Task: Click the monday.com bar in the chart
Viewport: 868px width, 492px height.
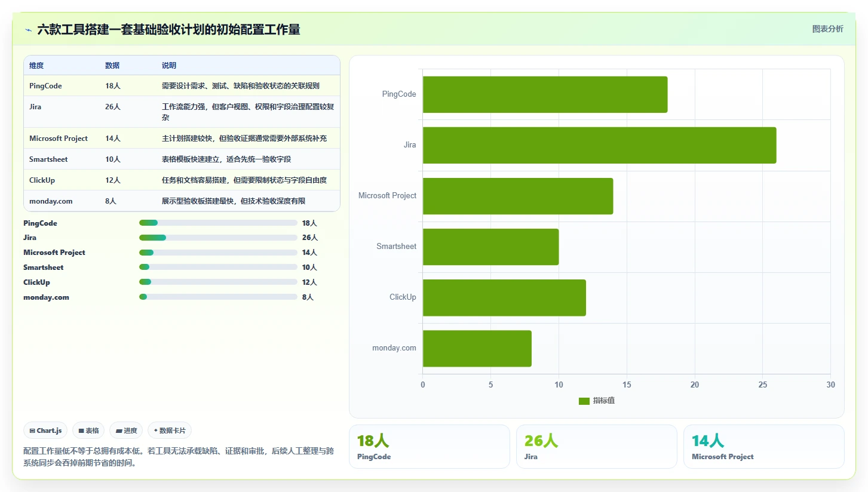Action: (477, 348)
